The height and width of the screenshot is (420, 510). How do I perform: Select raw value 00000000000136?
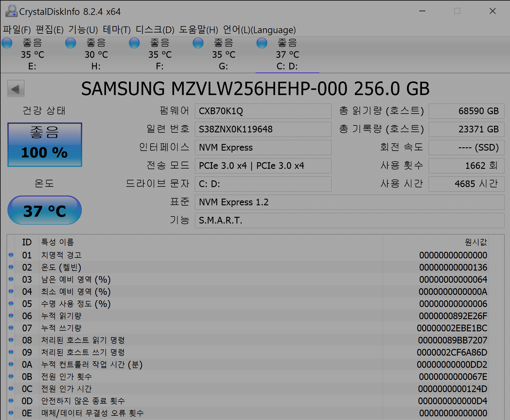click(453, 267)
